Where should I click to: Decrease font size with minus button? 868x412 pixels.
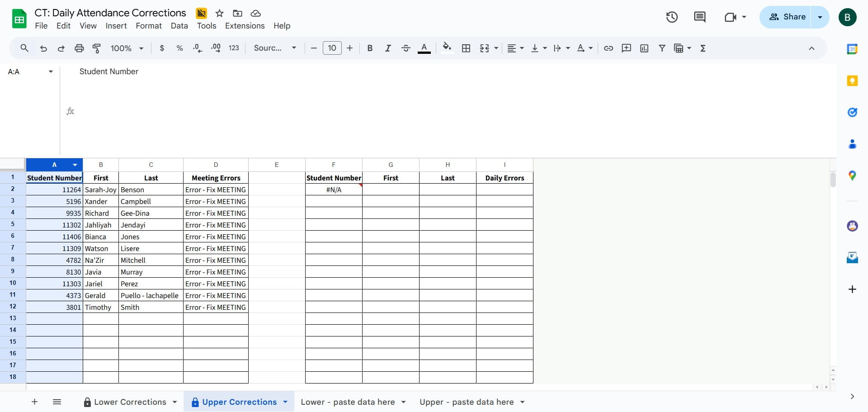click(x=314, y=48)
